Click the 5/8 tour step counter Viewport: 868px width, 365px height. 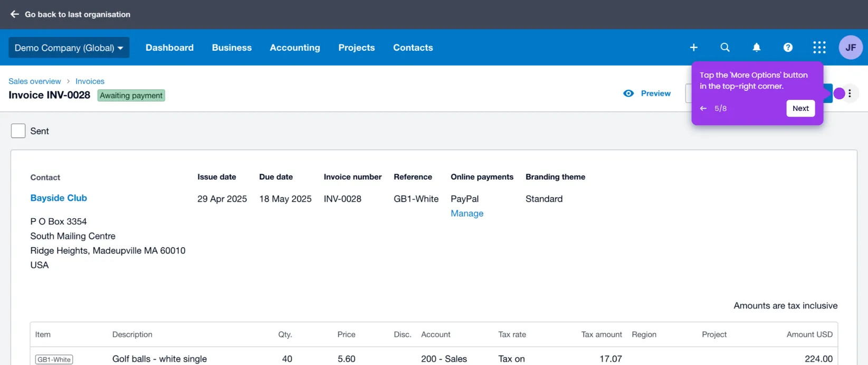pyautogui.click(x=721, y=108)
